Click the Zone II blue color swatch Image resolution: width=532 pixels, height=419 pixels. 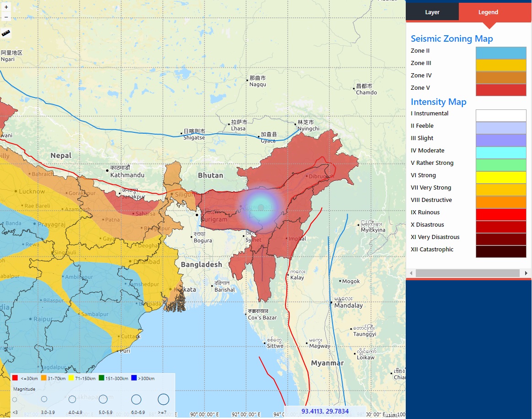[x=500, y=53]
